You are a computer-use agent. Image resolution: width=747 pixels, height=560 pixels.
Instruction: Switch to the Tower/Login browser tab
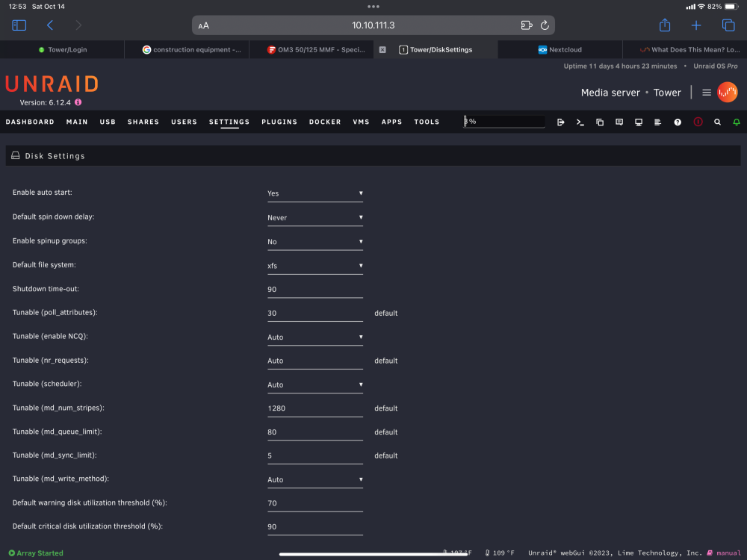click(x=63, y=49)
